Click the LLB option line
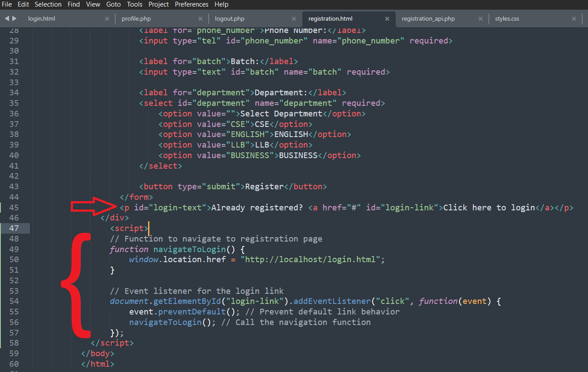The image size is (588, 372). [x=236, y=145]
